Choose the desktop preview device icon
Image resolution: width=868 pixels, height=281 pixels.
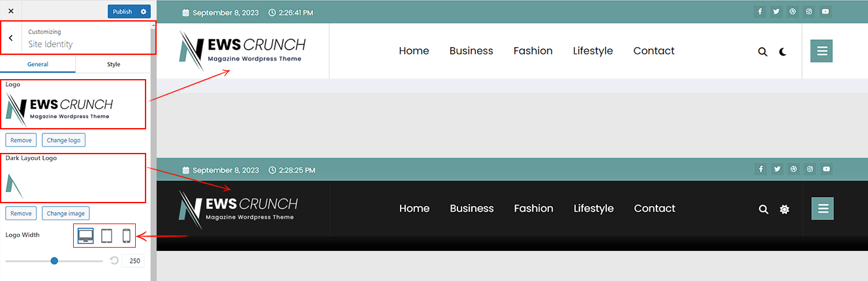(x=85, y=236)
